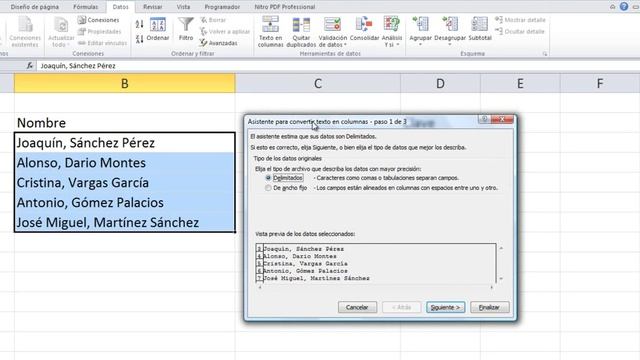Click Editar vínculos
Image resolution: width=640 pixels, height=360 pixels.
coord(102,43)
